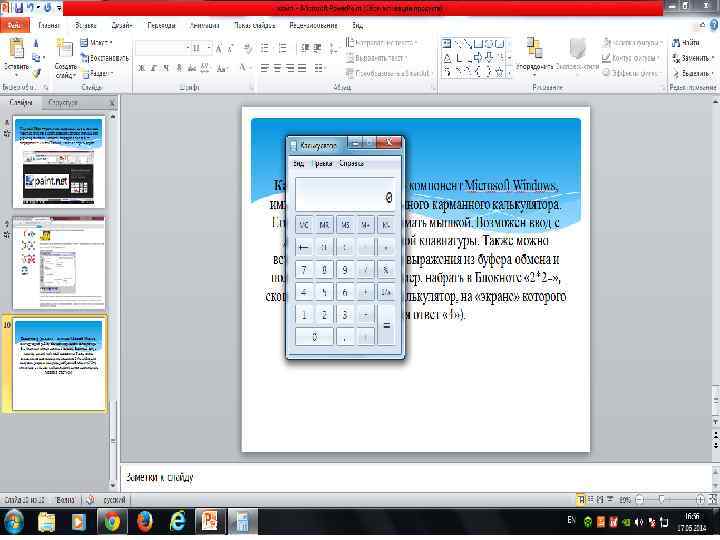Switch to the Вставка ribbon tab
Image resolution: width=720 pixels, height=540 pixels.
[85, 26]
